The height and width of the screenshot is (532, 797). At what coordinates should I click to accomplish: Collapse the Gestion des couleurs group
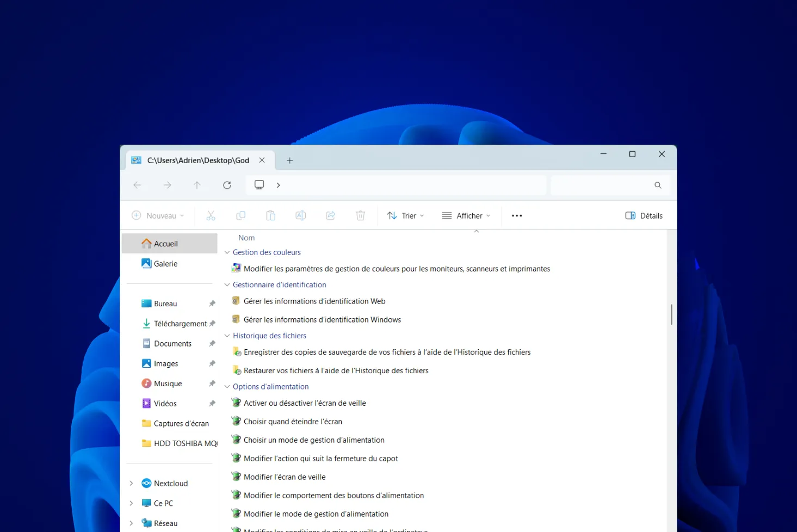(x=227, y=252)
